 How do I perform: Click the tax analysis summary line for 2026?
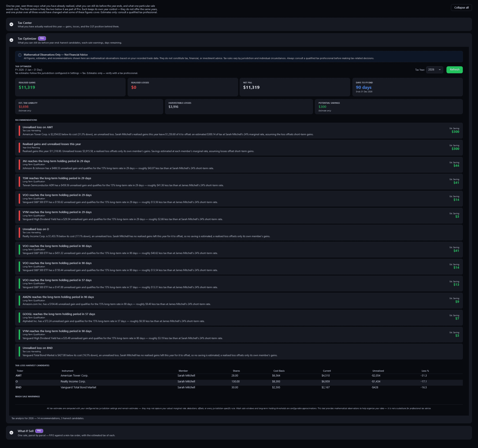[x=48, y=418]
